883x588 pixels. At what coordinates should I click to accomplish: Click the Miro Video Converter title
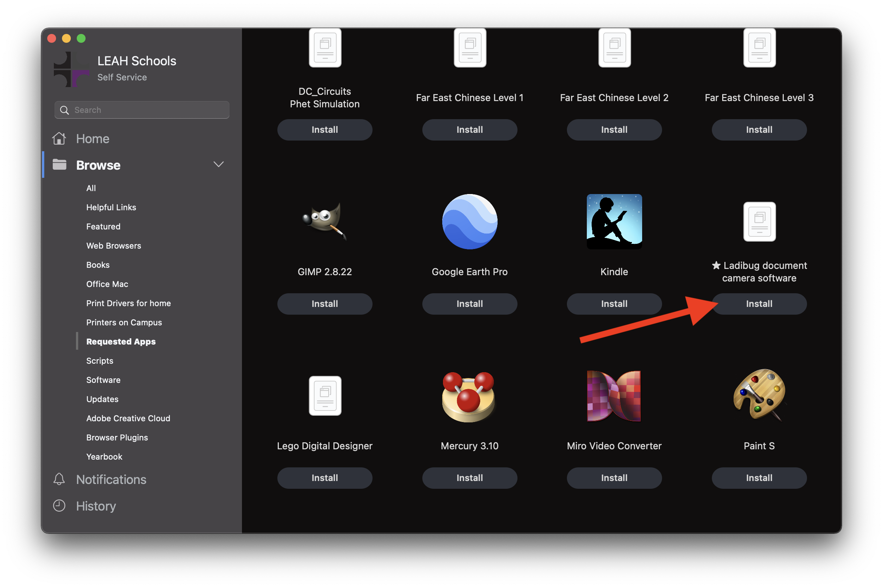coord(614,446)
